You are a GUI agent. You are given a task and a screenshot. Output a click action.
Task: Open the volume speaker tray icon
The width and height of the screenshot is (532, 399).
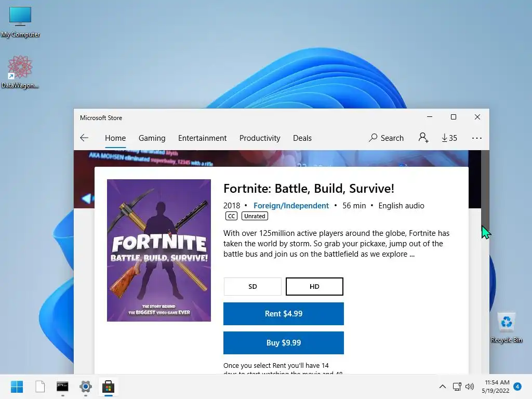pos(470,387)
